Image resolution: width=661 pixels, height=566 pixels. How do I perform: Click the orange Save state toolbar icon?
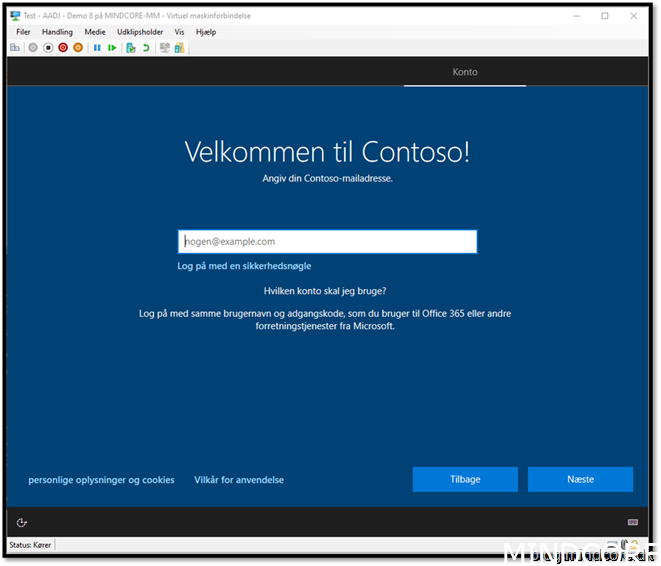pos(78,47)
